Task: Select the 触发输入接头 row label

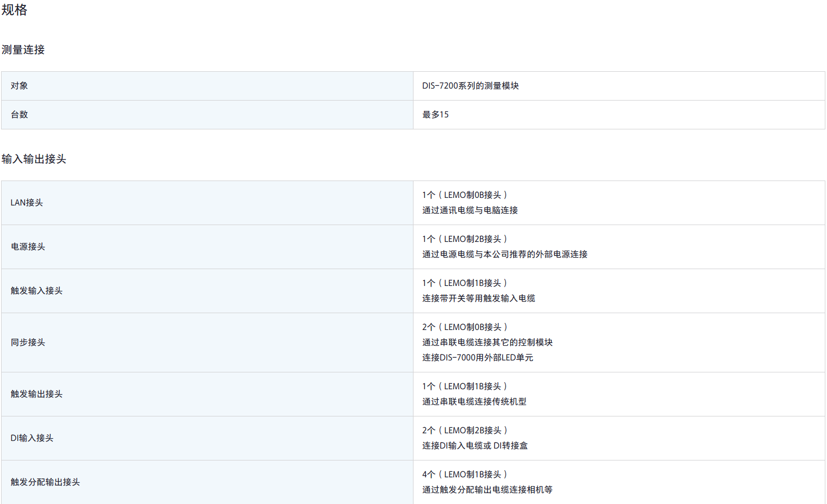Action: [x=36, y=291]
